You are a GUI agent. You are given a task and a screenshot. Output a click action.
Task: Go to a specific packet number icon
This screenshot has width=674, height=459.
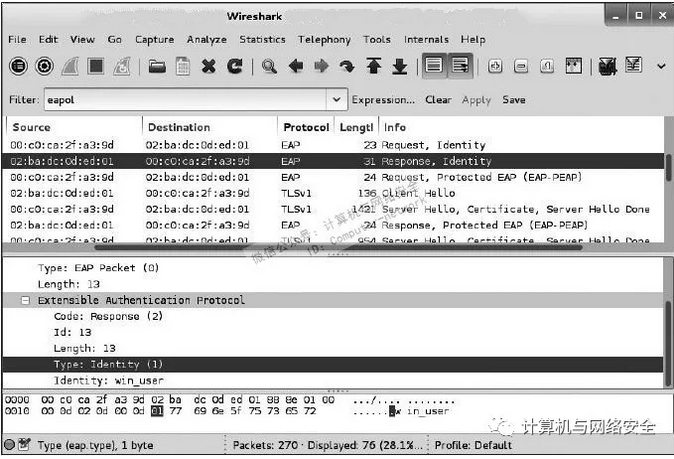[347, 66]
